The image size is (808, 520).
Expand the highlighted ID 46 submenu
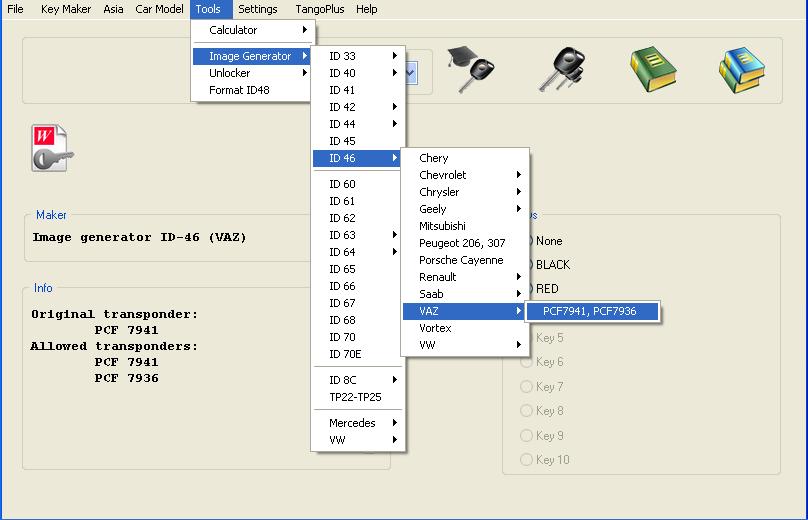click(x=357, y=158)
